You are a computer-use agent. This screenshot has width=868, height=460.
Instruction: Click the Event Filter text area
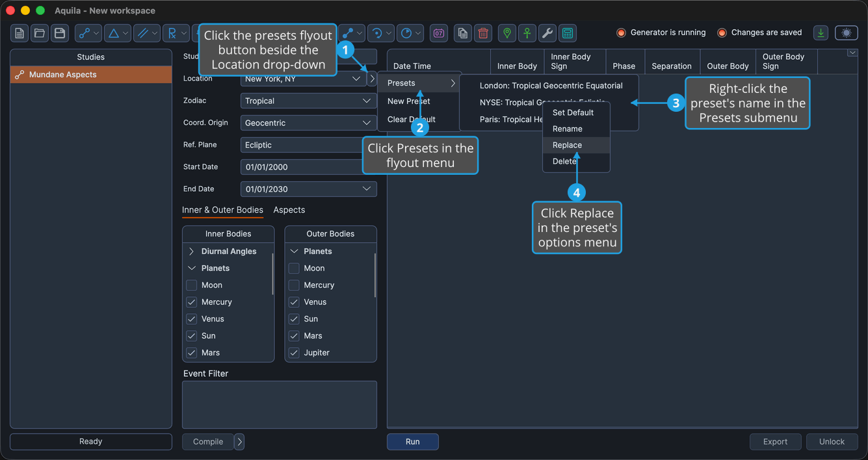click(x=280, y=405)
